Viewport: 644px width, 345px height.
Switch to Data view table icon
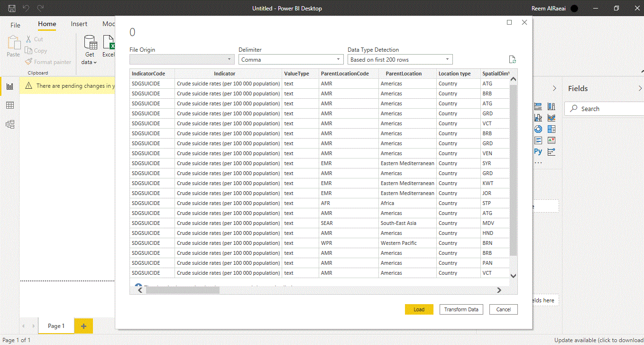[x=9, y=105]
